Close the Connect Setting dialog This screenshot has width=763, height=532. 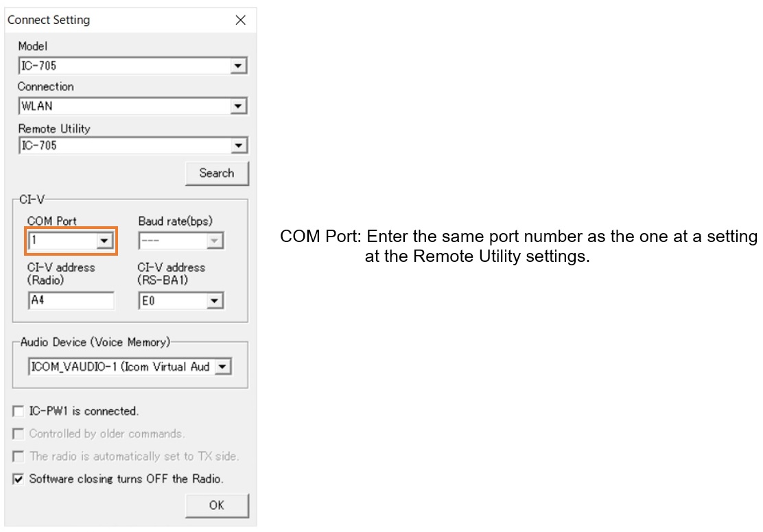pos(240,20)
